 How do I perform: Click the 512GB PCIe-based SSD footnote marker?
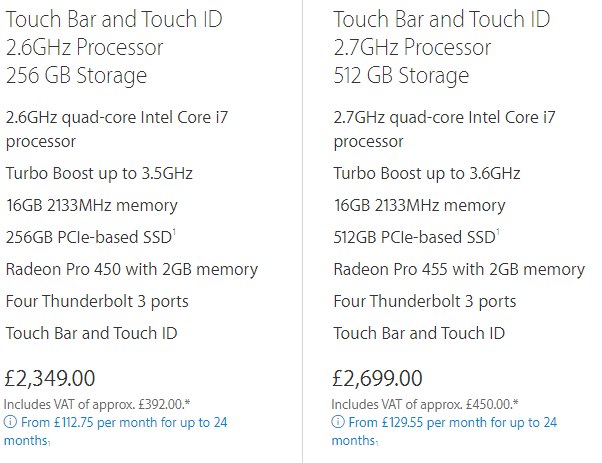click(x=498, y=232)
